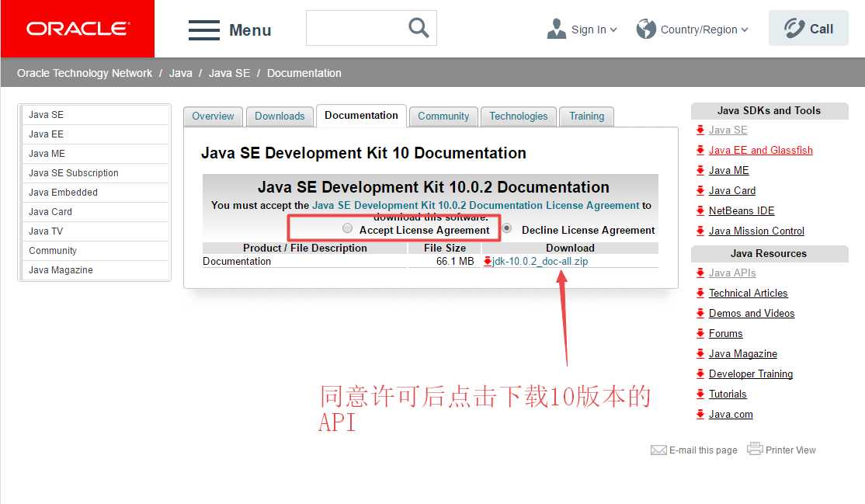Open Java ME in left sidebar
Viewport: 865px width, 504px height.
click(x=95, y=154)
